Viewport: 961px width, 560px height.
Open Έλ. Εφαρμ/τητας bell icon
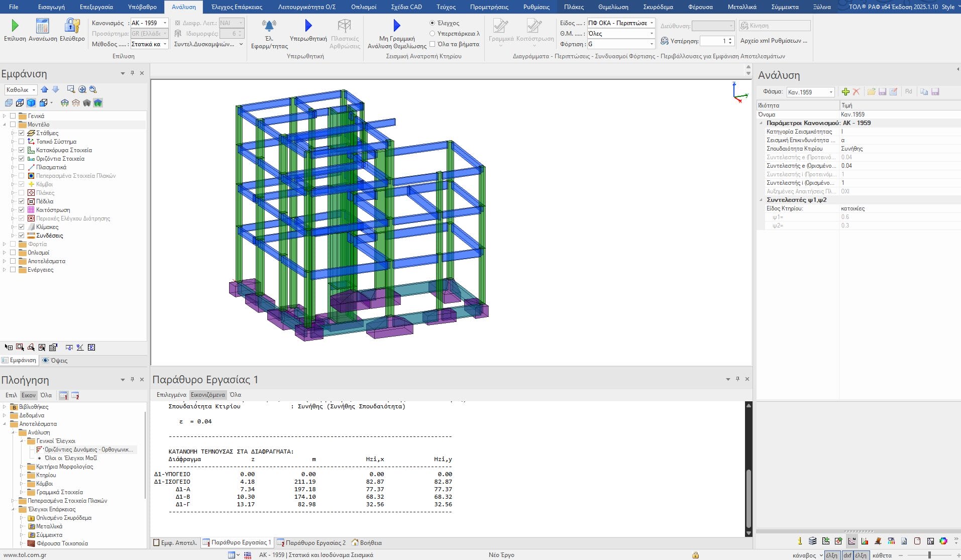[x=269, y=26]
